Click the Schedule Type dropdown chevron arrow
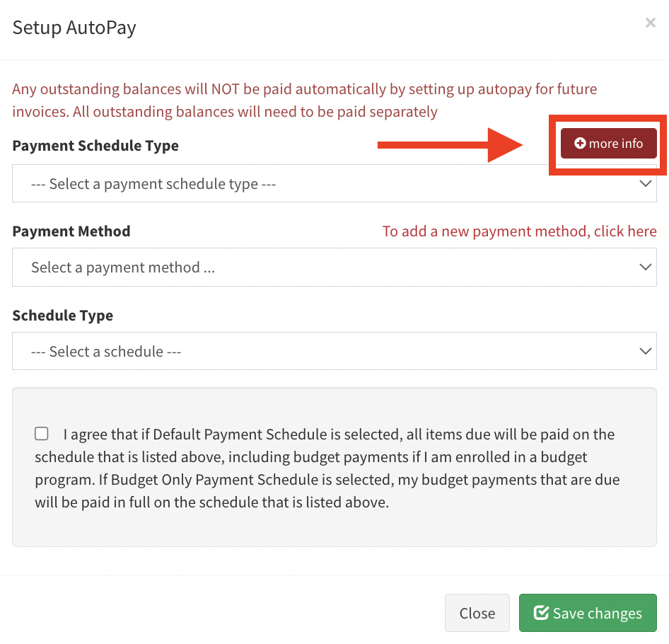669x644 pixels. 645,351
